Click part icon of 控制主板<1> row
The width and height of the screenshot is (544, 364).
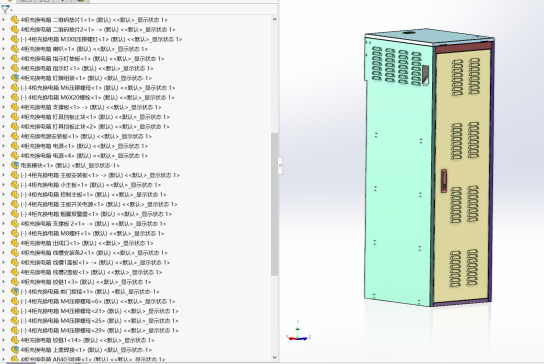tap(15, 195)
